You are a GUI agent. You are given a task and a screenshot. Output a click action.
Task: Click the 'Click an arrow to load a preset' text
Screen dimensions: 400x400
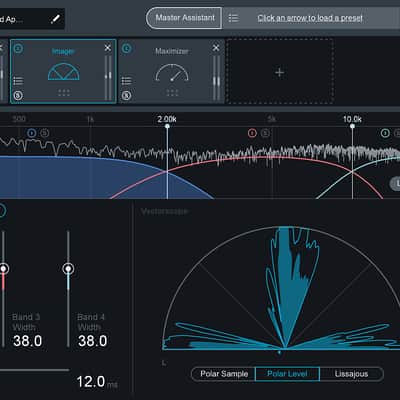(310, 18)
